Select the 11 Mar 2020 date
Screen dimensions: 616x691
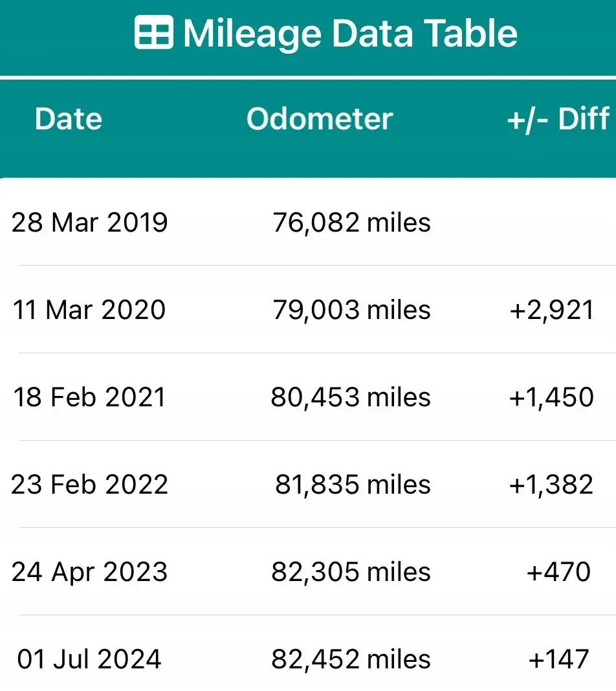tap(89, 310)
